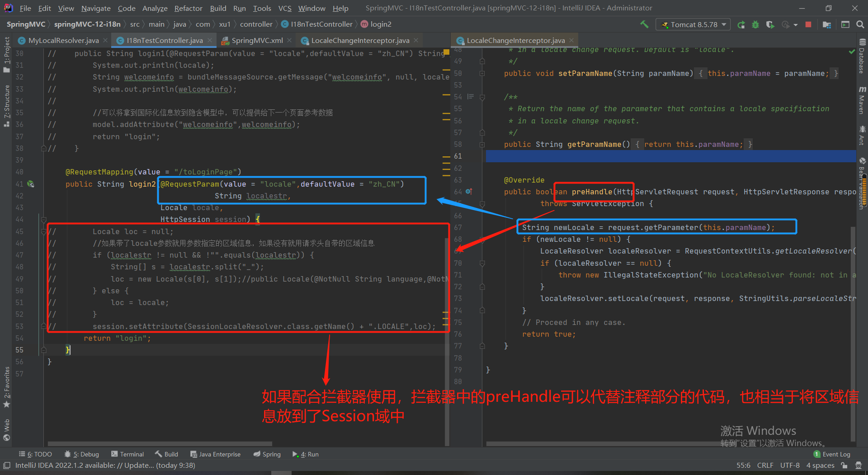The width and height of the screenshot is (868, 475).
Task: Click the Run with Coverage icon
Action: [770, 24]
